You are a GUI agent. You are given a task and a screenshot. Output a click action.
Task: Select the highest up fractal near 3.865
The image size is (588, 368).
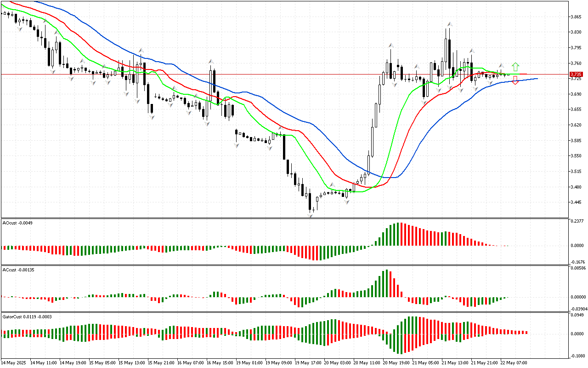[450, 24]
